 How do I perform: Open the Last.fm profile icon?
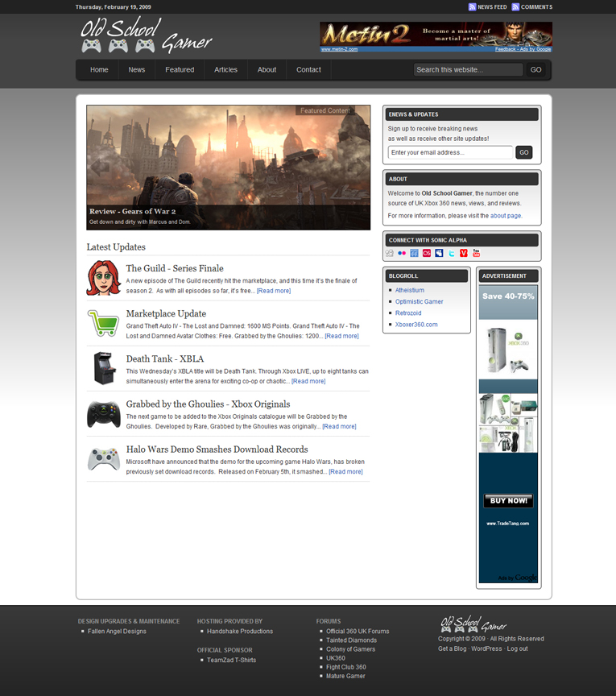pyautogui.click(x=427, y=253)
